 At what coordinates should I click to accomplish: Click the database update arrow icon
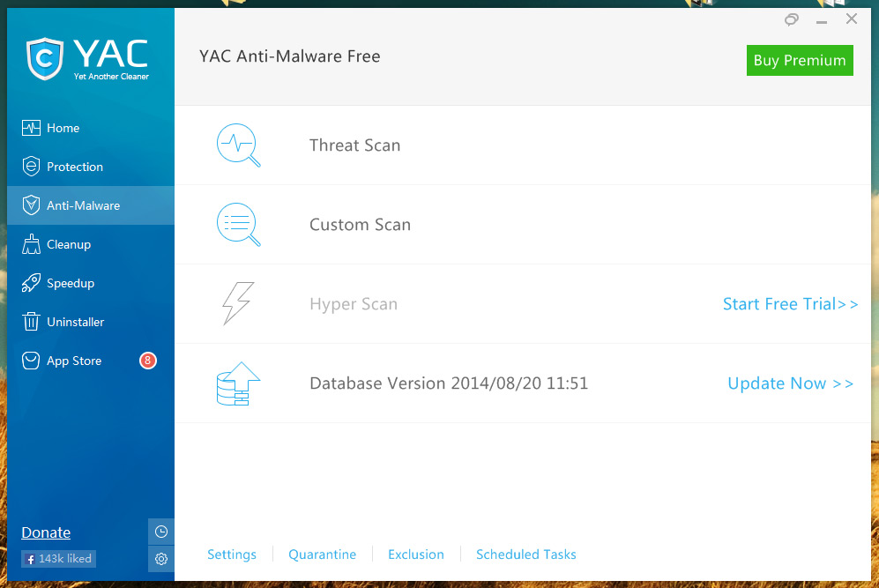tap(238, 383)
